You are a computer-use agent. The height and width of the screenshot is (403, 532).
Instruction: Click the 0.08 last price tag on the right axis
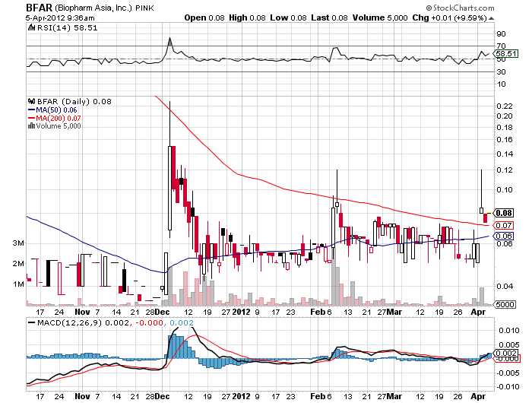(x=504, y=213)
